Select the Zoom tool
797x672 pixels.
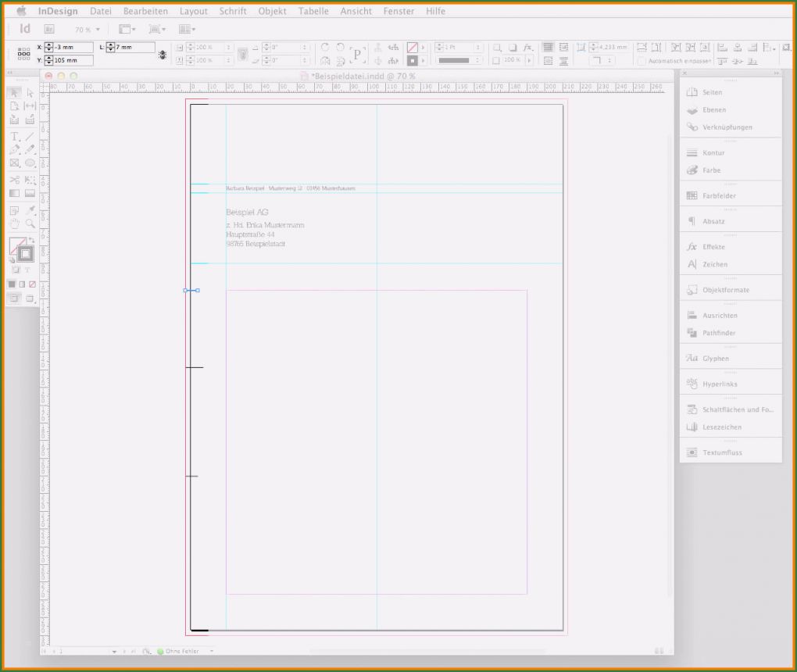click(x=30, y=223)
